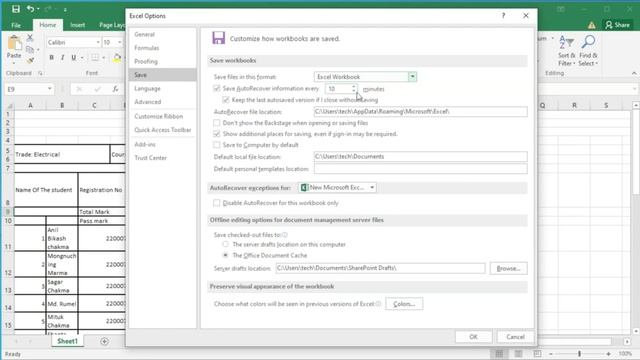Click the Browse... button
This screenshot has height=360, width=640.
click(509, 268)
